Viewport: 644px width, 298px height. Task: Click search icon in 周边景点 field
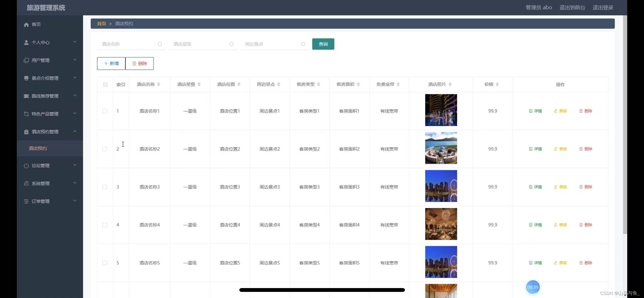303,44
